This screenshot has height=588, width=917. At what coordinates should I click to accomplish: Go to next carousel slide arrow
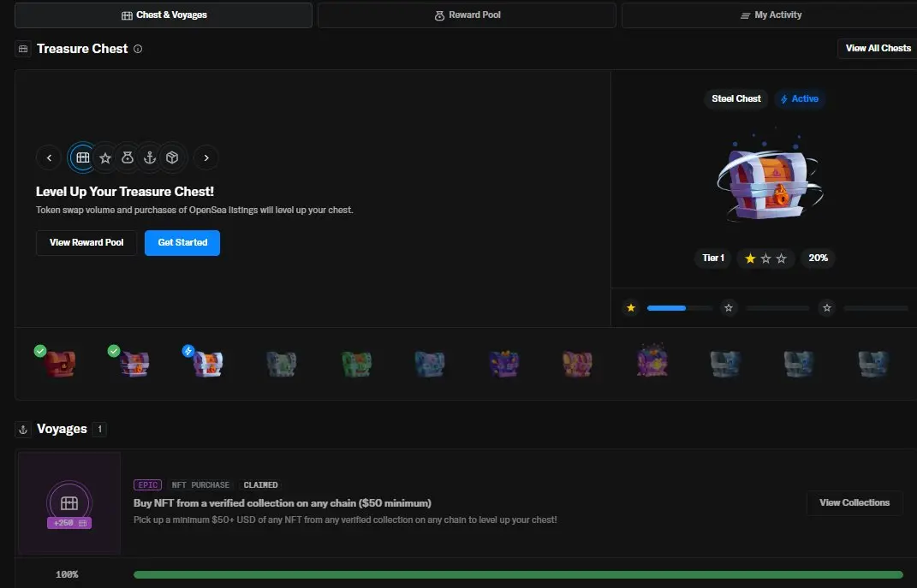click(205, 157)
